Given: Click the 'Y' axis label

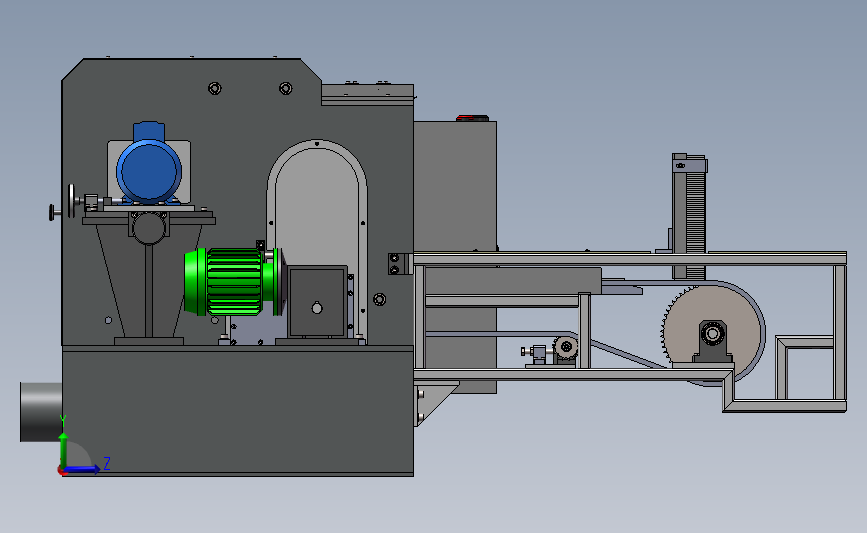Looking at the screenshot, I should point(63,421).
